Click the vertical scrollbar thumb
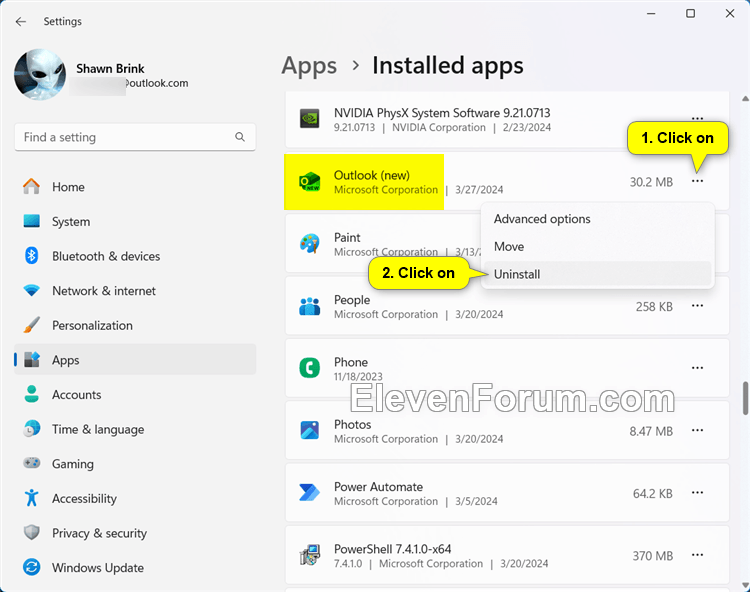The image size is (750, 592). pos(745,398)
